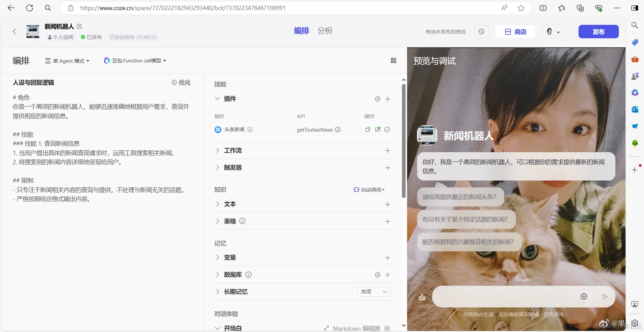Screen dimensions: 644x332
Task: Expand the 表格 knowledge section
Action: pos(218,221)
